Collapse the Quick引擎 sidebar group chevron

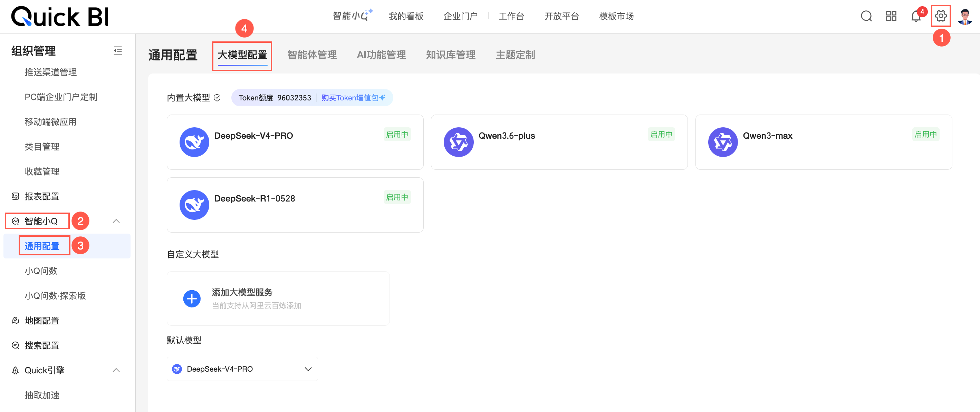(x=116, y=370)
